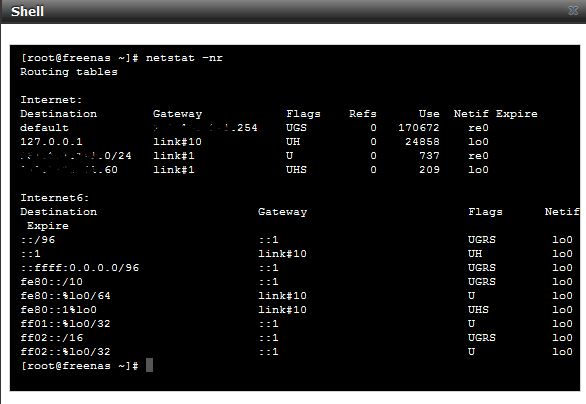The width and height of the screenshot is (586, 404).
Task: Click the '737' use value
Action: point(429,156)
